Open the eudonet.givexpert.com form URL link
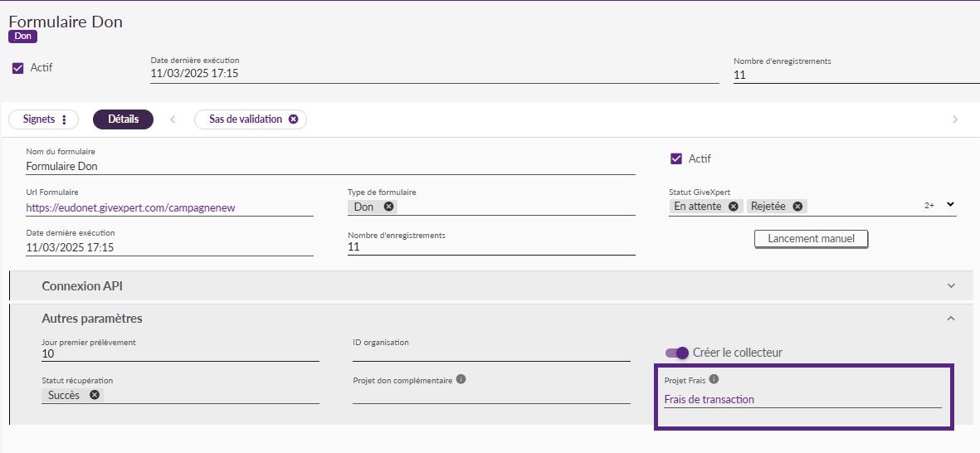The image size is (980, 453). 130,208
